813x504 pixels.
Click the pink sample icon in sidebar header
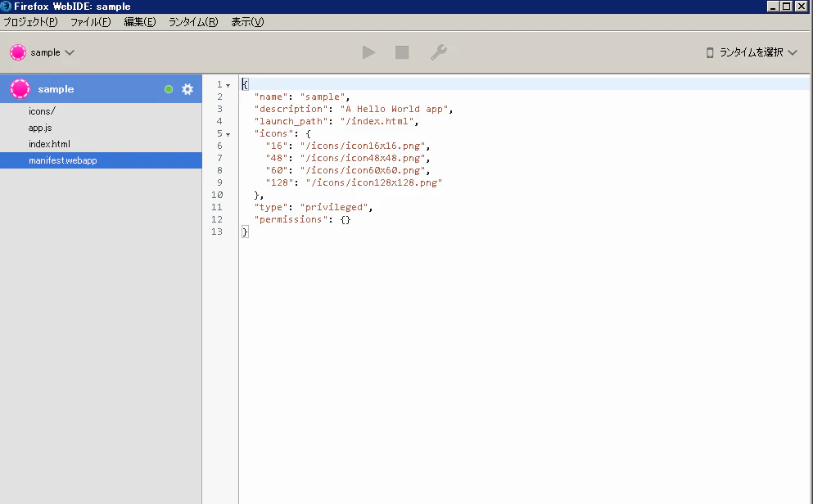click(x=20, y=89)
